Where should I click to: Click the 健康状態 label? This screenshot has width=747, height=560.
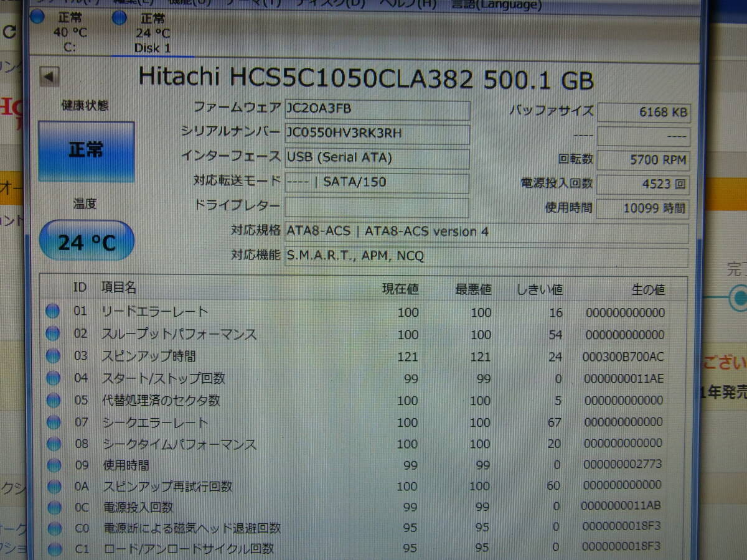pyautogui.click(x=85, y=106)
